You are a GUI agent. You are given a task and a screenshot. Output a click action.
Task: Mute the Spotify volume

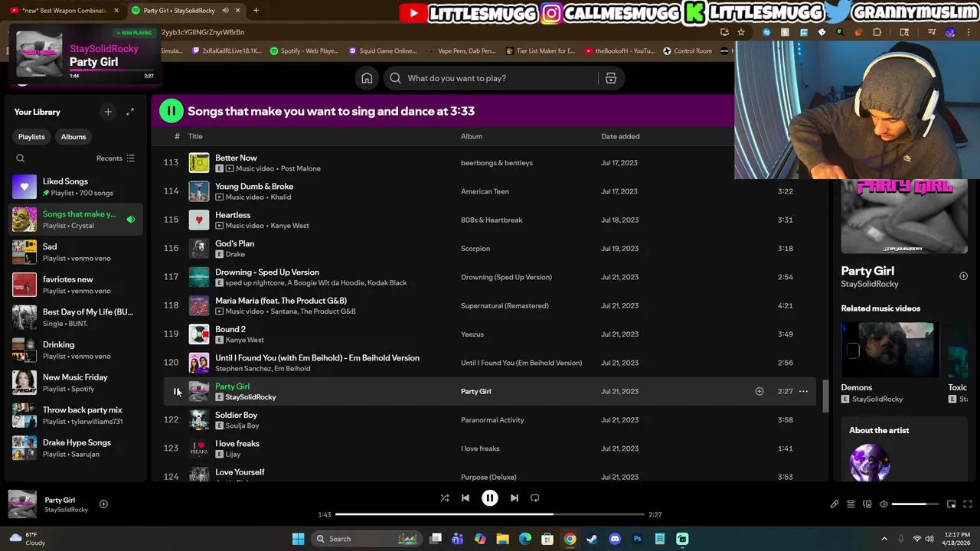click(884, 504)
